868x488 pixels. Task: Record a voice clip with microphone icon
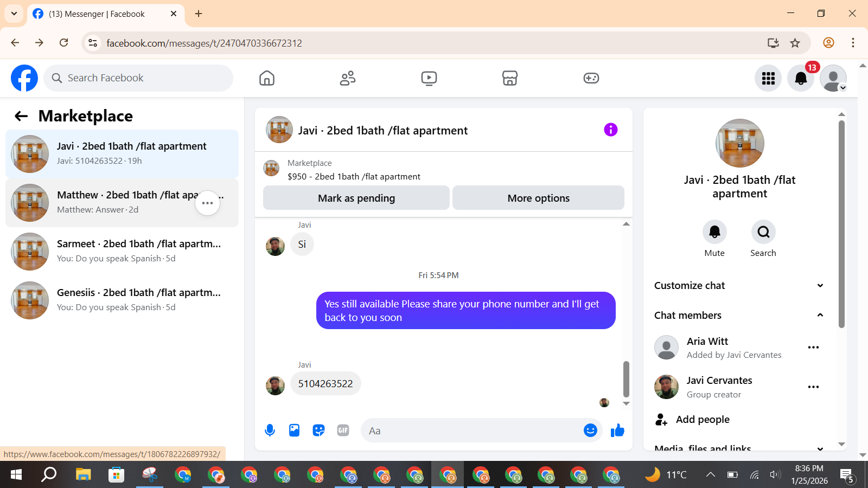tap(270, 431)
